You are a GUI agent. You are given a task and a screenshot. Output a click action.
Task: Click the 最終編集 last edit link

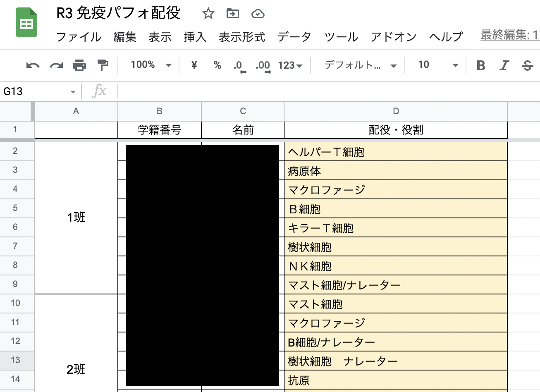[x=510, y=35]
